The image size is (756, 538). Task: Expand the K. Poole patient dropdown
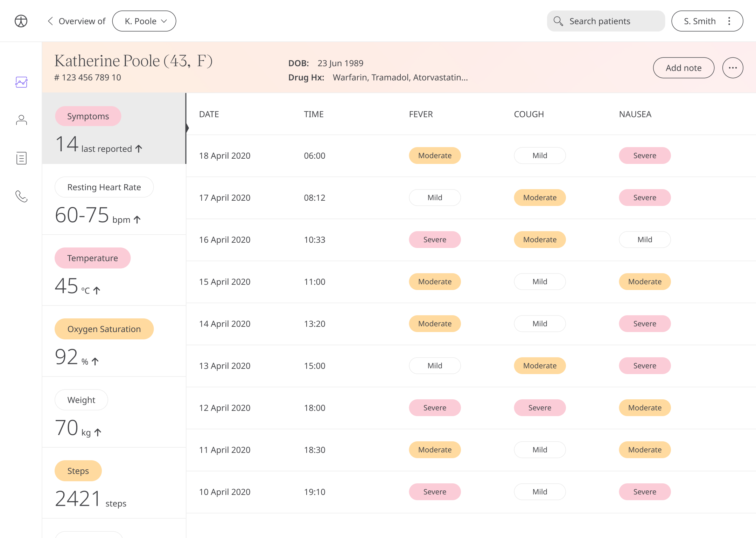(x=144, y=21)
